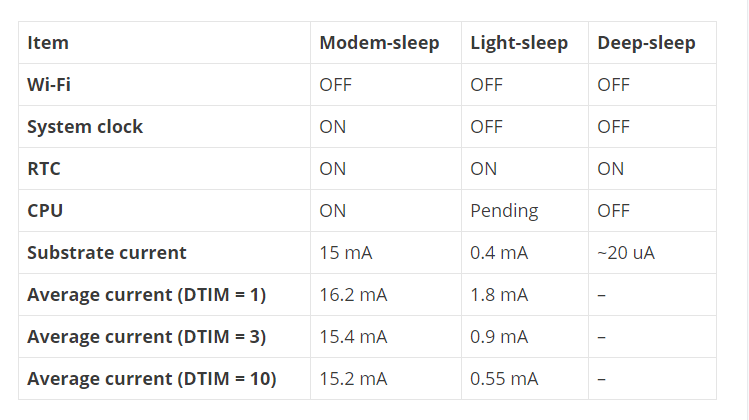The image size is (749, 420).
Task: Click Average current (DTIM = 1) label
Action: 147,295
